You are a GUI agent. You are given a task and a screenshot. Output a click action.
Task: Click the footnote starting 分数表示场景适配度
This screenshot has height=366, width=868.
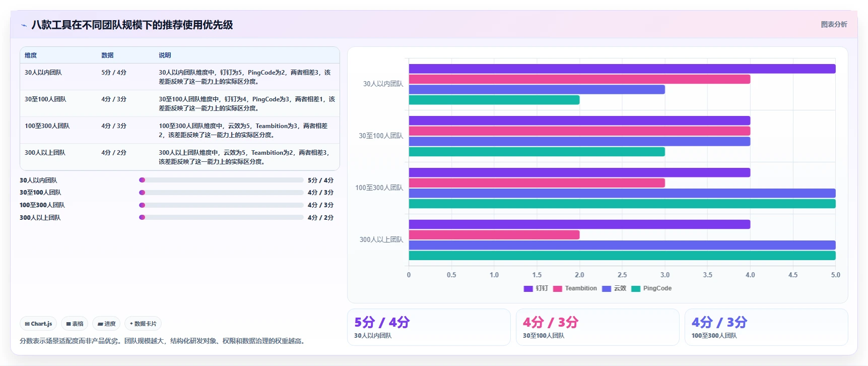pos(163,341)
